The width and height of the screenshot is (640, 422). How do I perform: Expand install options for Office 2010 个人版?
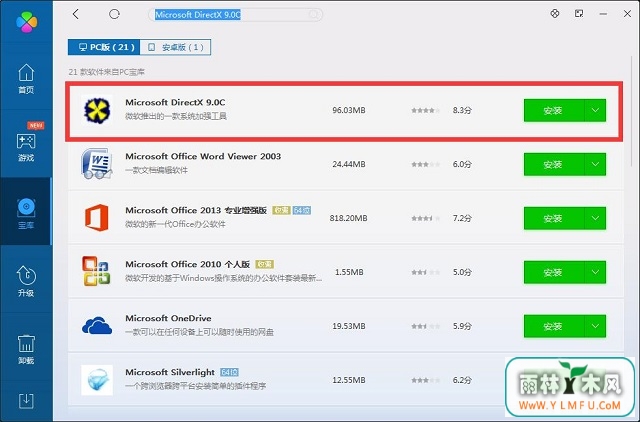595,272
